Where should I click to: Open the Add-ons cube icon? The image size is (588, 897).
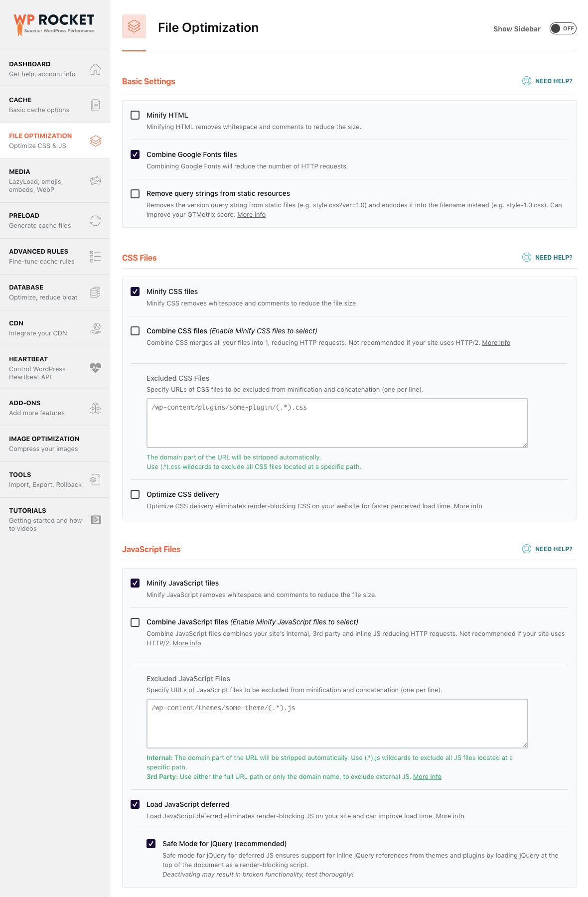coord(95,408)
